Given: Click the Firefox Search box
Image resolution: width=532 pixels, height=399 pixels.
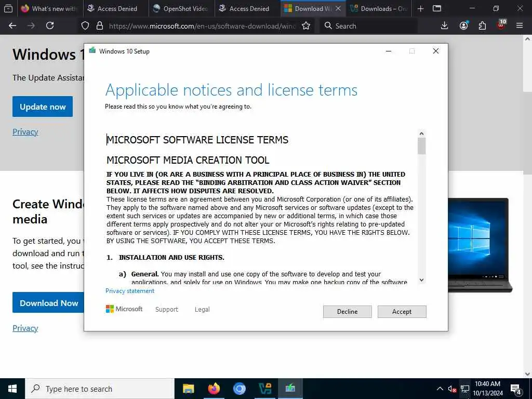Looking at the screenshot, I should click(x=368, y=26).
